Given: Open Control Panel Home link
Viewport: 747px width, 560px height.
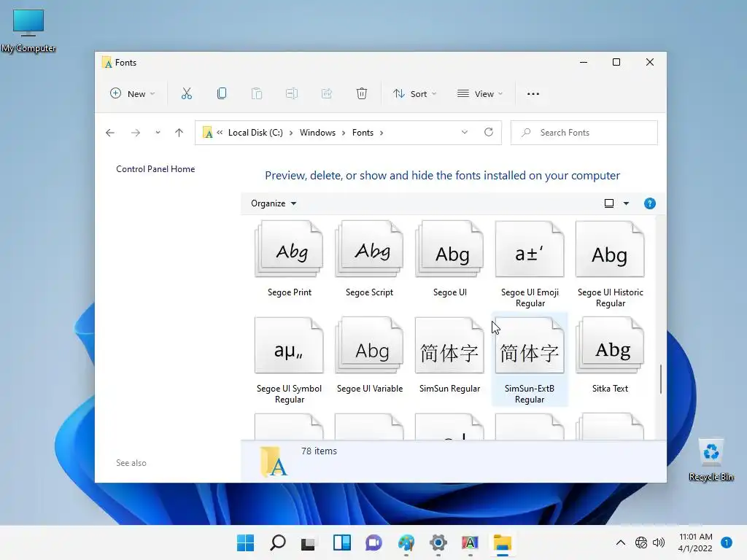Looking at the screenshot, I should tap(155, 169).
